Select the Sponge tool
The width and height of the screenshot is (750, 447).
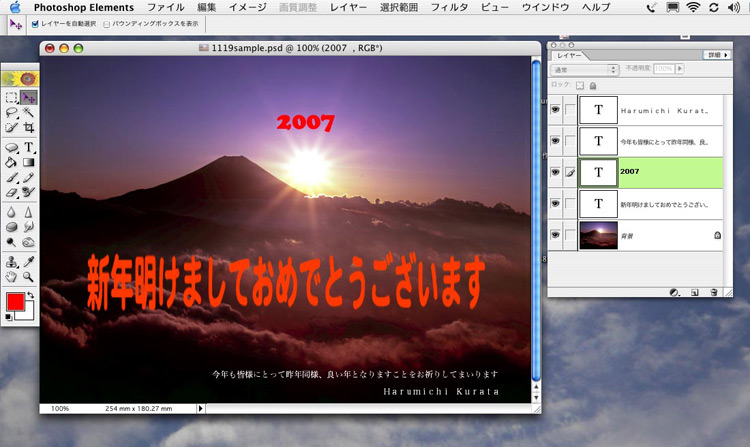point(11,227)
